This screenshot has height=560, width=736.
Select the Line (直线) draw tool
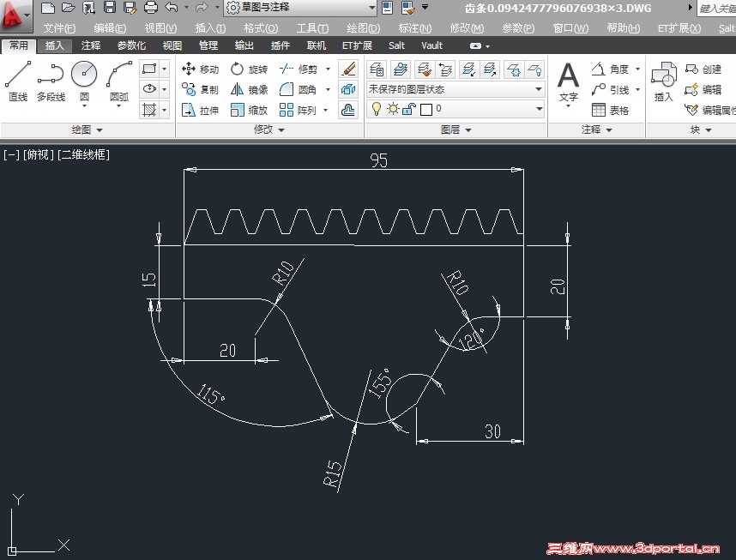[x=18, y=81]
